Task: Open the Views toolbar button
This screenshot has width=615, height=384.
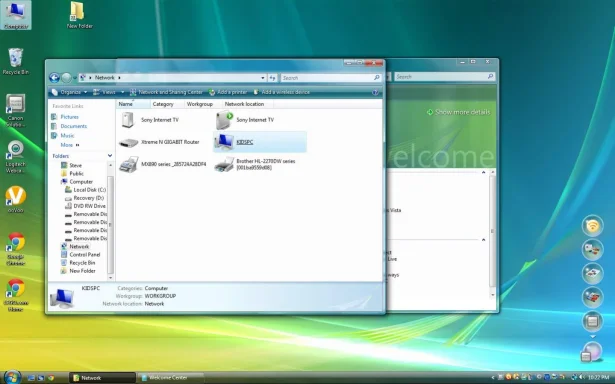Action: point(104,92)
